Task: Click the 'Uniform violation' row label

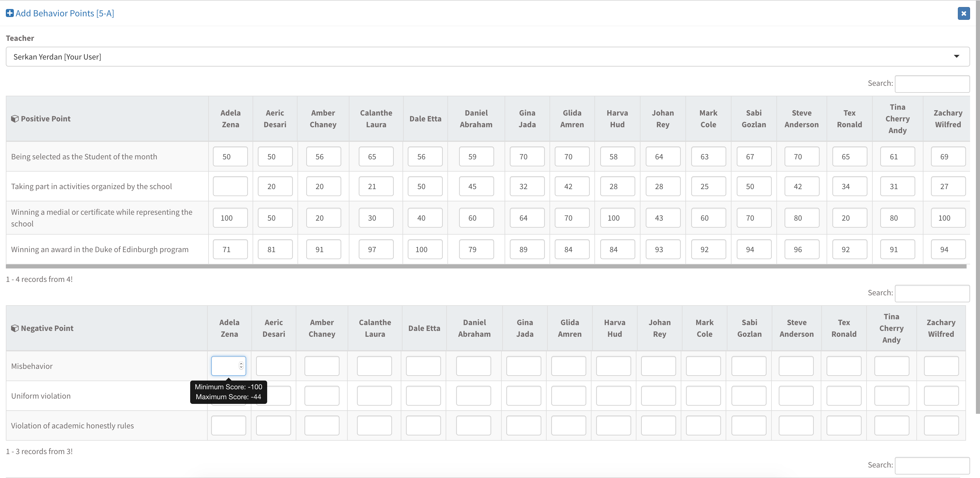Action: coord(41,395)
